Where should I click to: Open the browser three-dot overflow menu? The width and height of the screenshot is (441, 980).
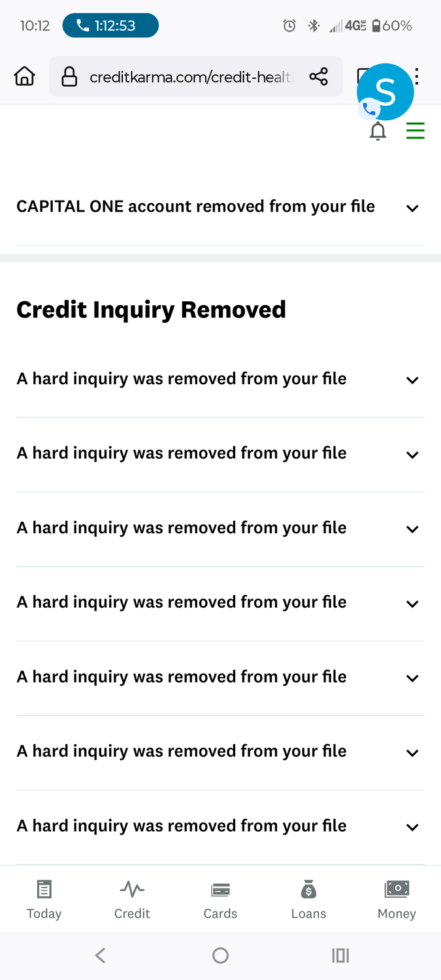[417, 77]
